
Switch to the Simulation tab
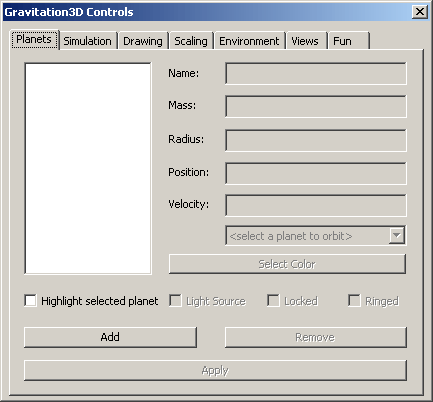tap(88, 41)
